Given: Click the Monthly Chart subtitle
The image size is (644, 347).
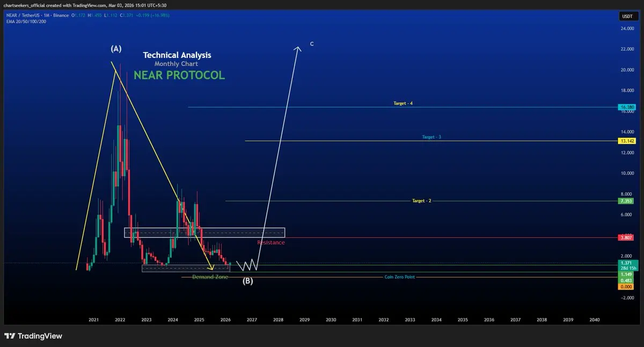Looking at the screenshot, I should (176, 64).
